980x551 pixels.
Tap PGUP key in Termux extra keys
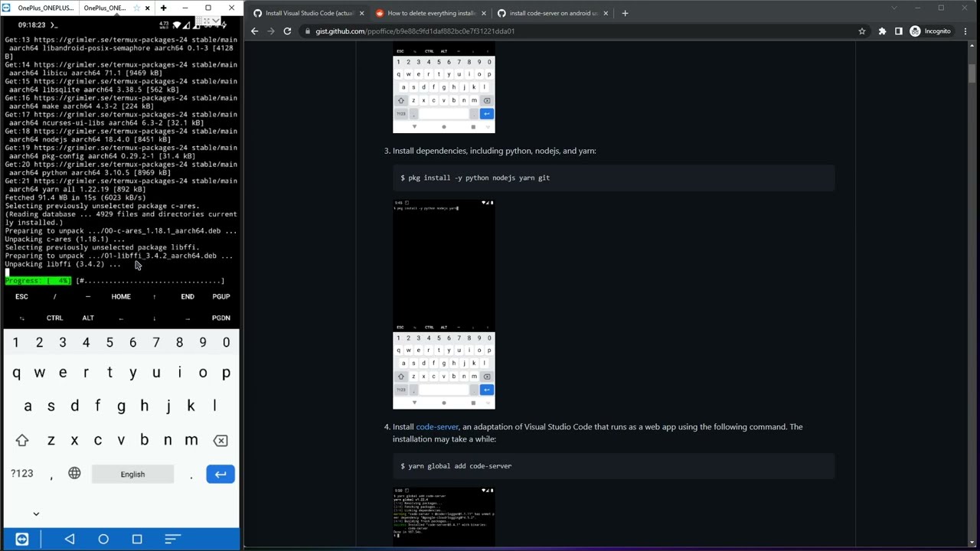pos(221,297)
